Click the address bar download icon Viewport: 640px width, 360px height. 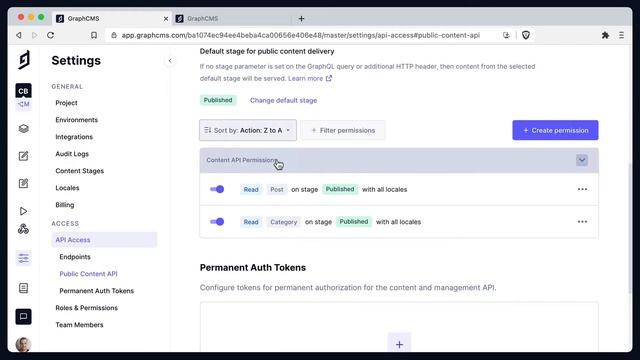[x=506, y=35]
